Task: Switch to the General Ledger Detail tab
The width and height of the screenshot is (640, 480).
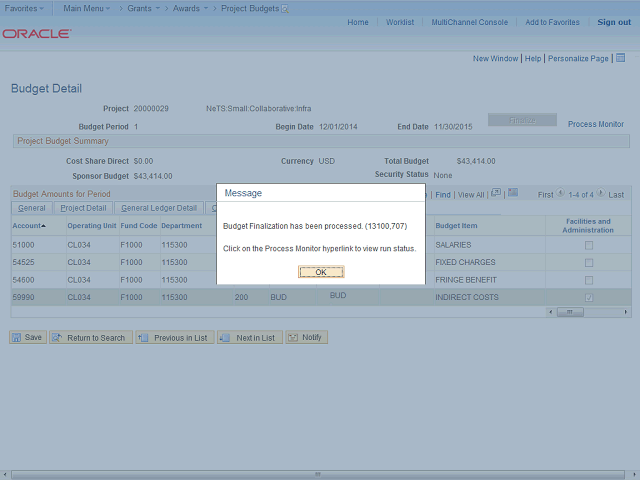Action: point(159,208)
